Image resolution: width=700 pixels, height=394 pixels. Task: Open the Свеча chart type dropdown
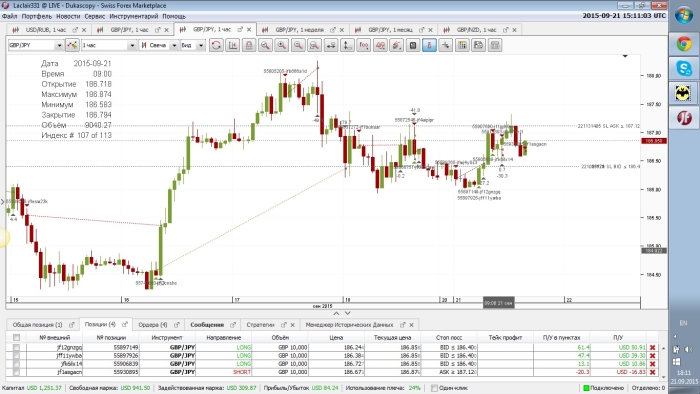click(175, 45)
